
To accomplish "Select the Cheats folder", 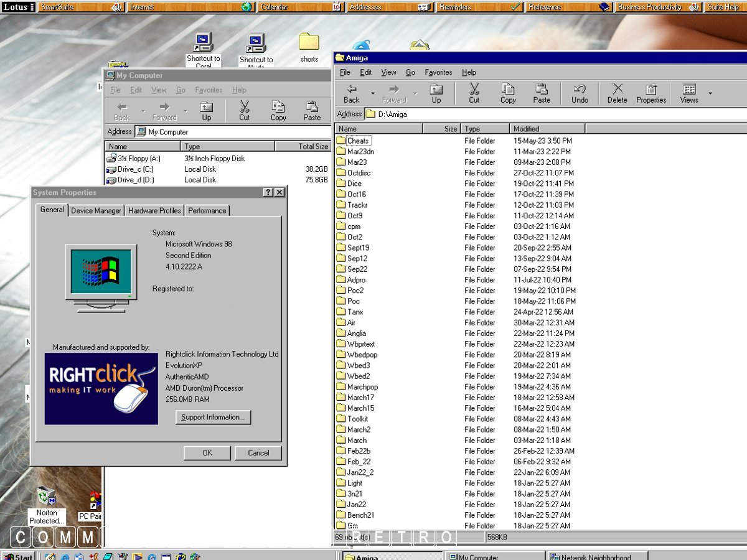I will click(358, 141).
